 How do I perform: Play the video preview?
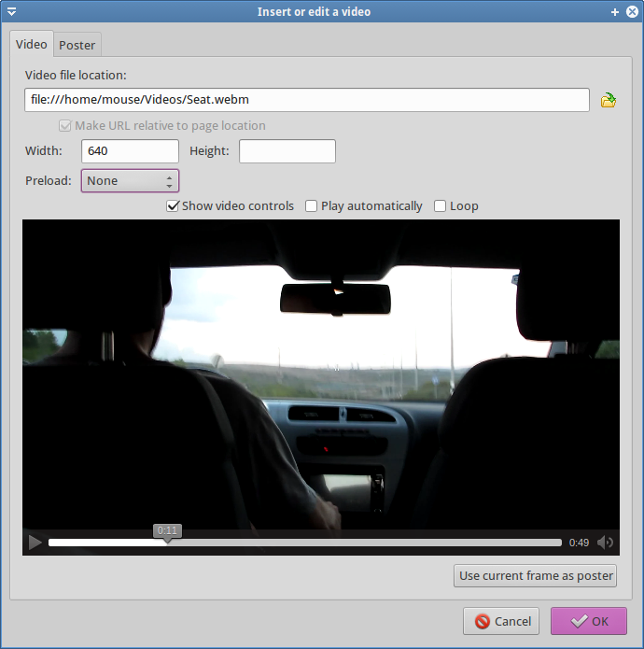point(35,543)
